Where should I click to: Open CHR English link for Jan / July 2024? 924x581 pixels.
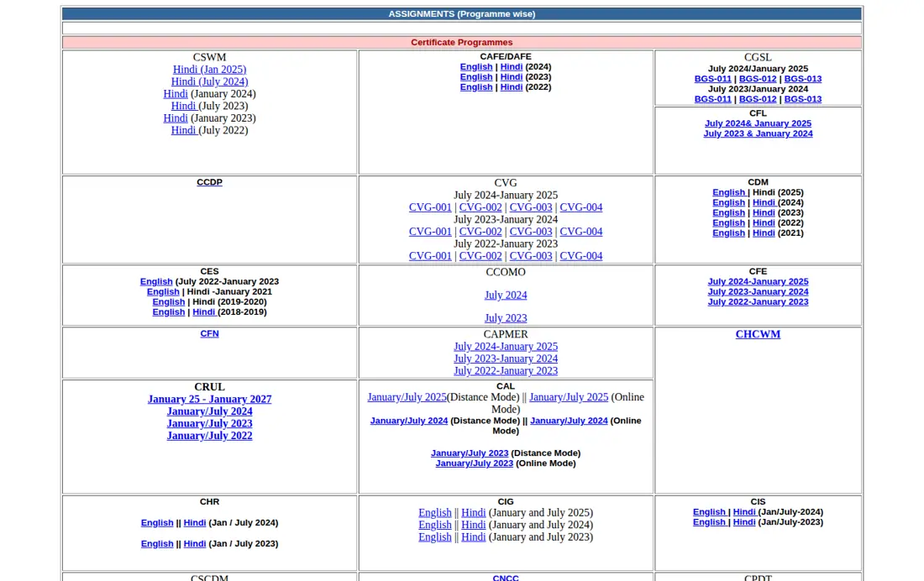[157, 523]
